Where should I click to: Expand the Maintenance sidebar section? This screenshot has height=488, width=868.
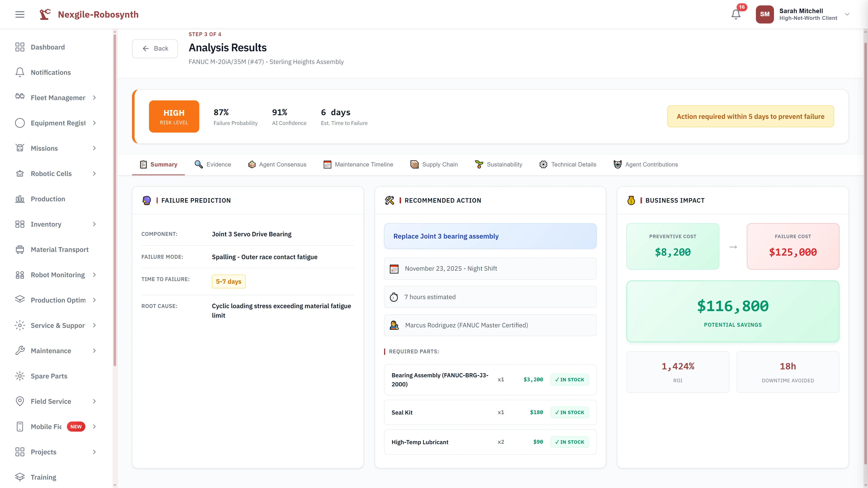(94, 351)
